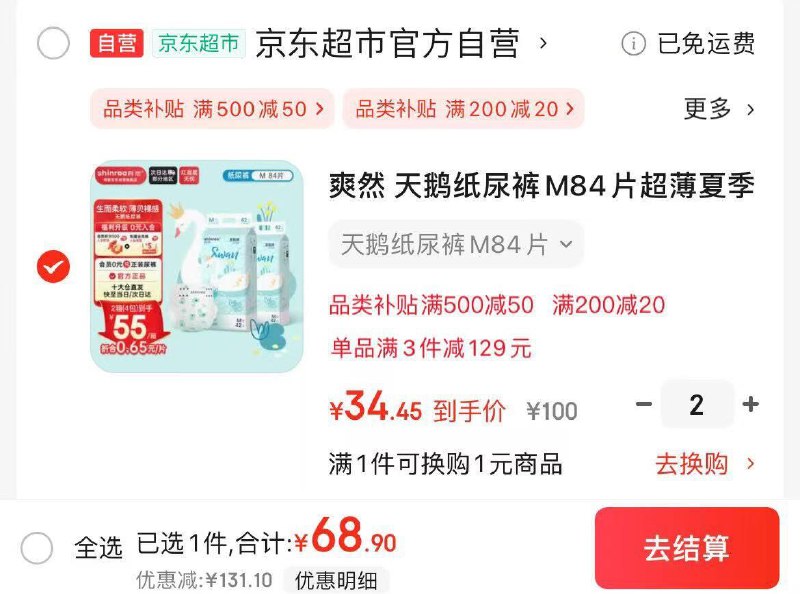The height and width of the screenshot is (594, 800).
Task: Toggle the 全选 select-all checkbox
Action: coord(37,548)
